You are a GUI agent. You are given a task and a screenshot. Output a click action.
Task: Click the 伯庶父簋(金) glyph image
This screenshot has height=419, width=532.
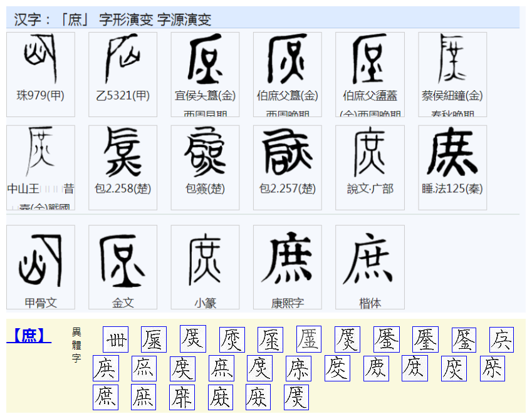tap(287, 59)
